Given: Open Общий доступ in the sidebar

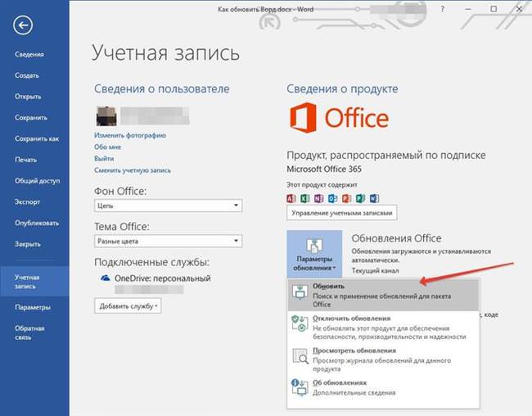Looking at the screenshot, I should [x=38, y=181].
